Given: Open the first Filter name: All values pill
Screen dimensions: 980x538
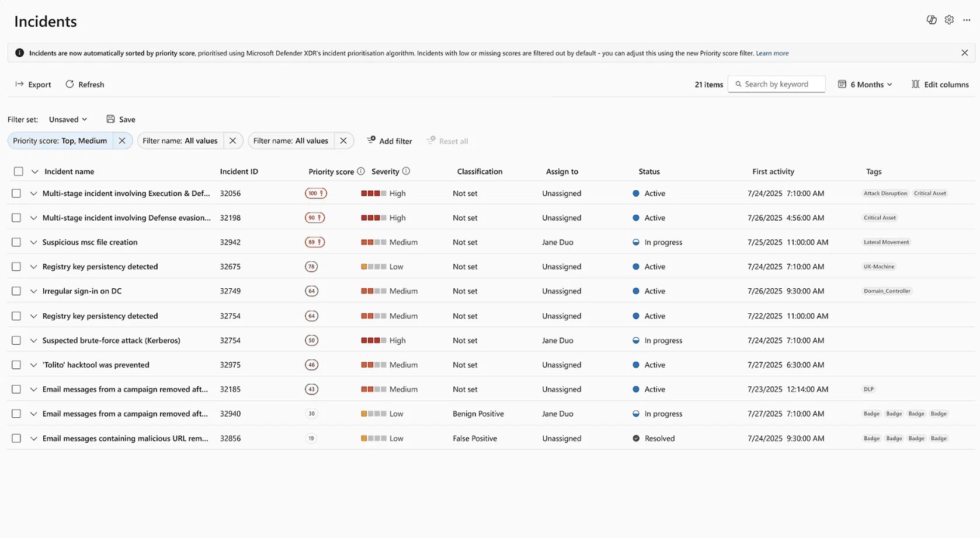Looking at the screenshot, I should tap(180, 141).
